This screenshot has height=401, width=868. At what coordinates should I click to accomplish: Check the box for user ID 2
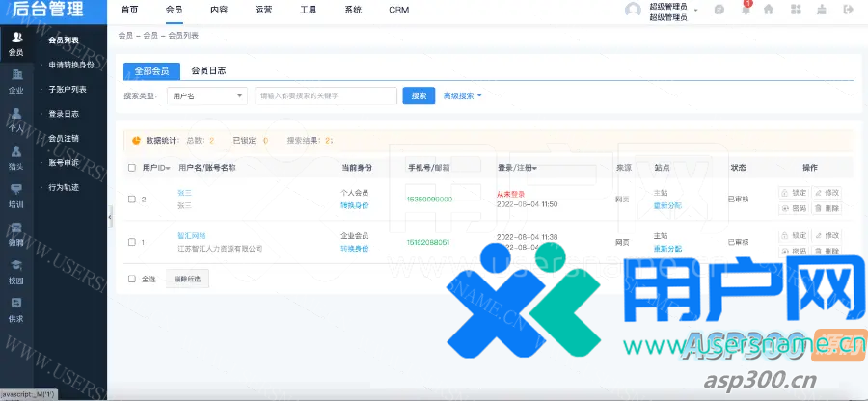(132, 200)
